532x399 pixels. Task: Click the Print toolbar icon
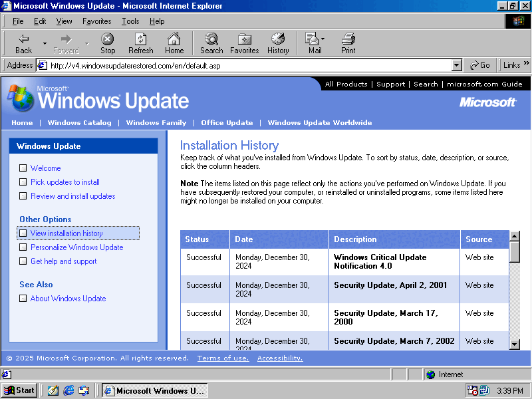[x=348, y=39]
